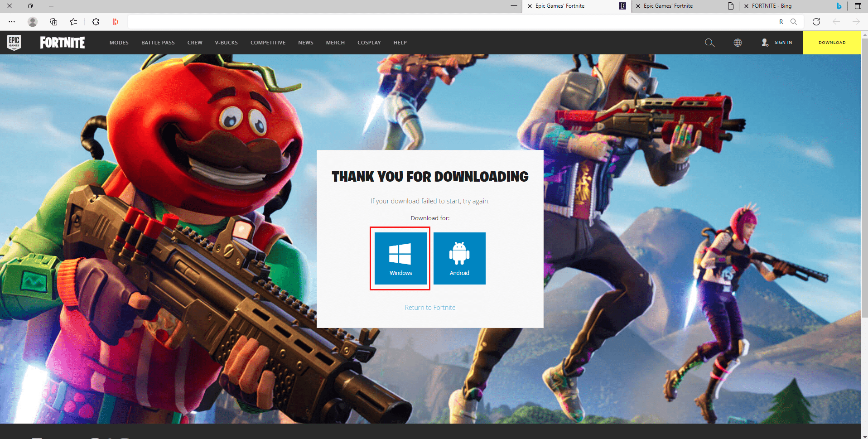868x439 pixels.
Task: Open the MERCH nav link
Action: point(335,43)
